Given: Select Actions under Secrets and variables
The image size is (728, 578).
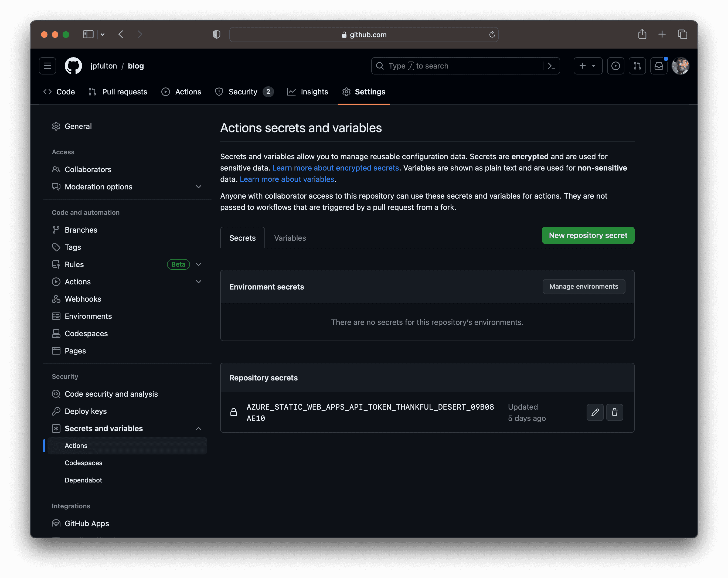Looking at the screenshot, I should coord(127,446).
